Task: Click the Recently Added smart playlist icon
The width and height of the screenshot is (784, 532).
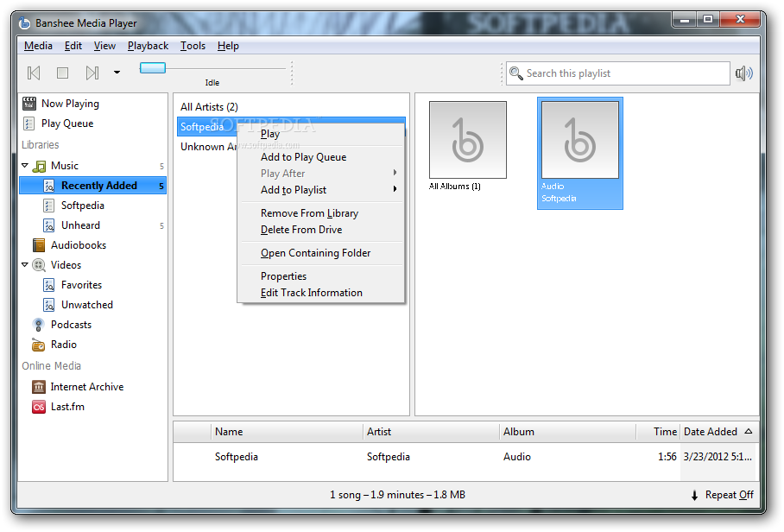Action: tap(48, 186)
